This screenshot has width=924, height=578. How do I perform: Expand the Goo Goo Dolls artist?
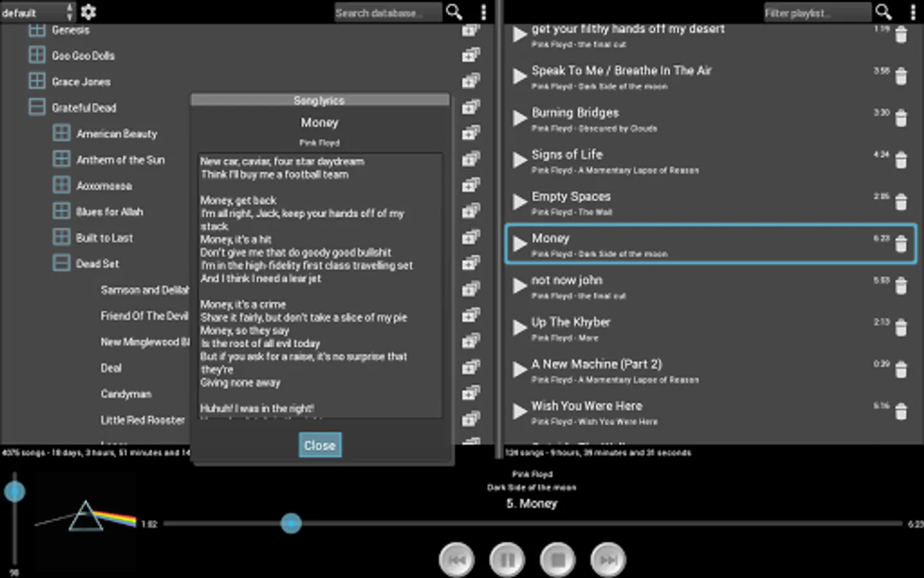coord(37,55)
